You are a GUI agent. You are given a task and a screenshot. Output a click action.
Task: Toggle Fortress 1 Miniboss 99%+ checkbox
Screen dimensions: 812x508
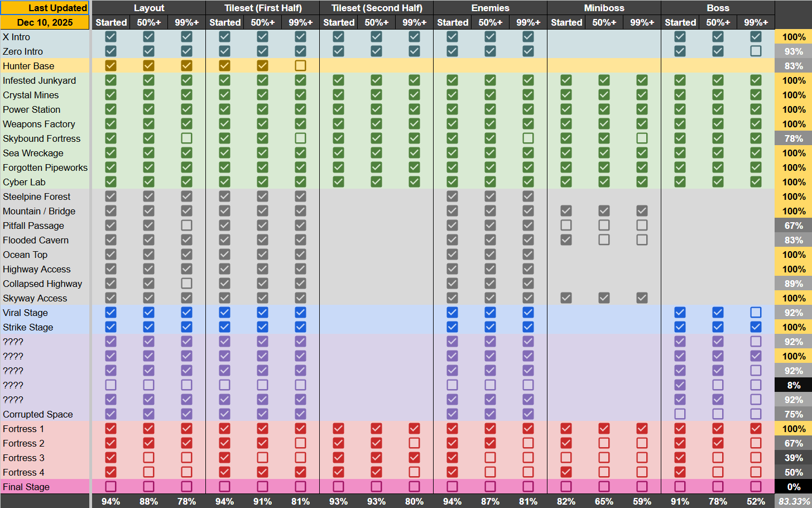pos(642,429)
